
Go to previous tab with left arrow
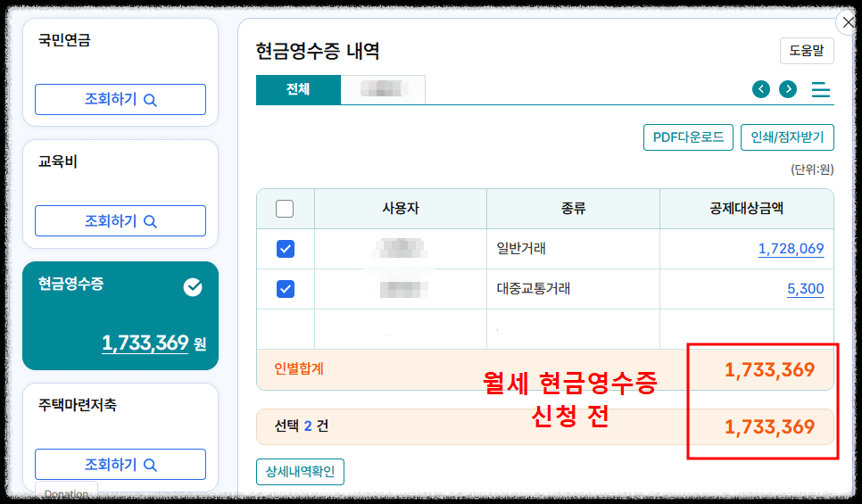pos(761,89)
